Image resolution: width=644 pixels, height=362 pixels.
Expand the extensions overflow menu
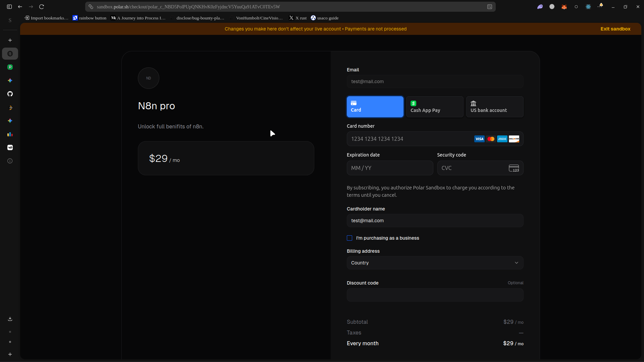tap(601, 7)
